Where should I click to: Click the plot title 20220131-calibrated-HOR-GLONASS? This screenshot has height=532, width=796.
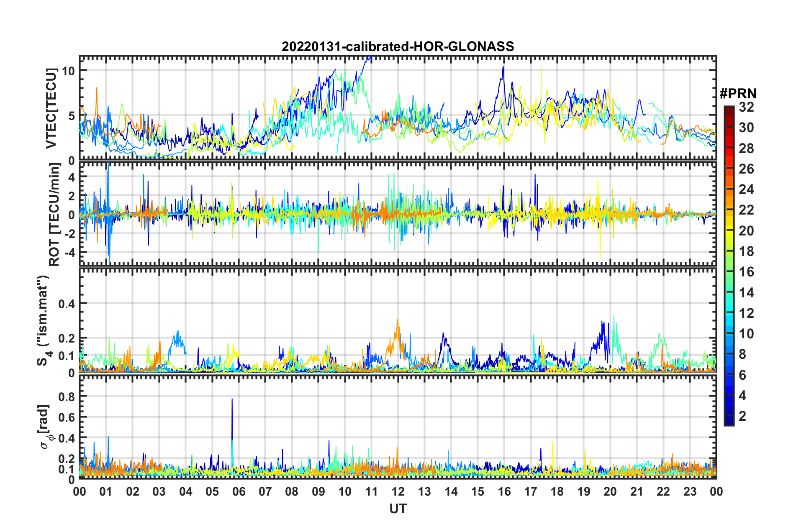[x=398, y=46]
